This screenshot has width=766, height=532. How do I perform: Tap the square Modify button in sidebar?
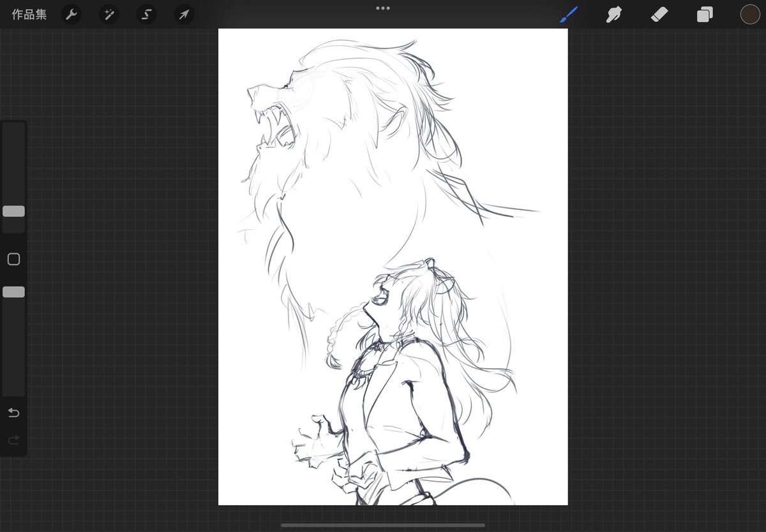pos(13,259)
